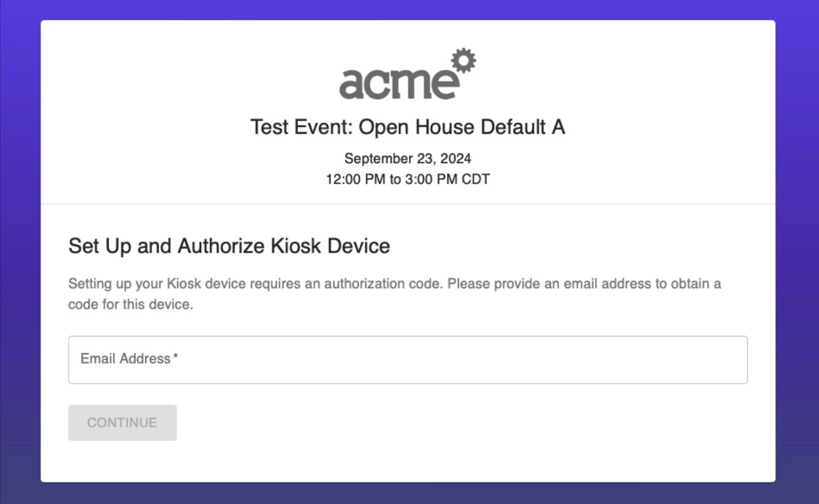This screenshot has height=504, width=819.
Task: Click the required asterisk beside Email Address
Action: [x=175, y=357]
